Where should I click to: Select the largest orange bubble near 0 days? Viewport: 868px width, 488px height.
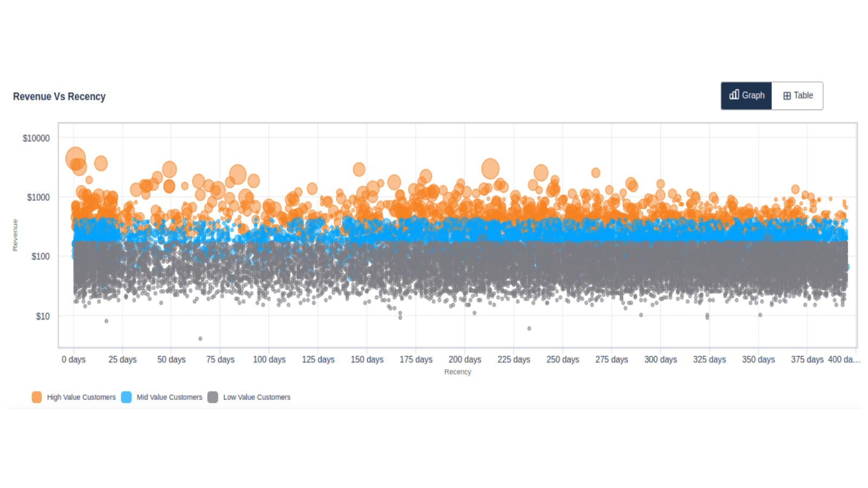tap(75, 158)
